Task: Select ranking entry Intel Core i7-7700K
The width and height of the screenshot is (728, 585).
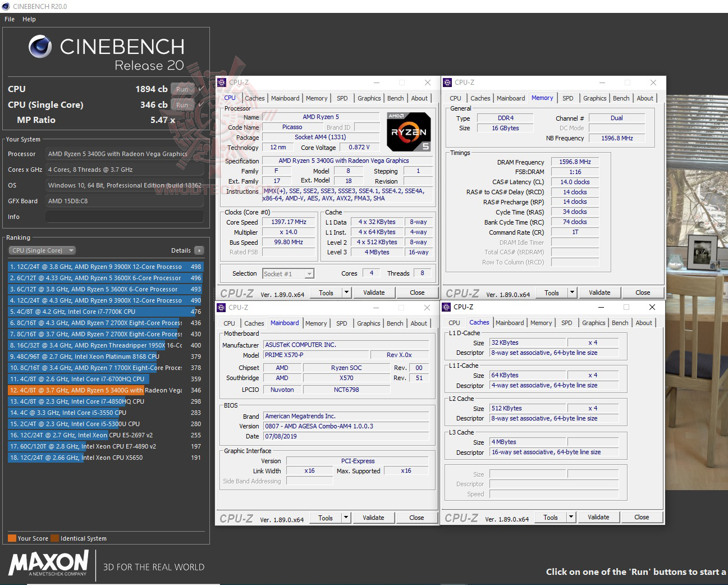Action: (106, 312)
